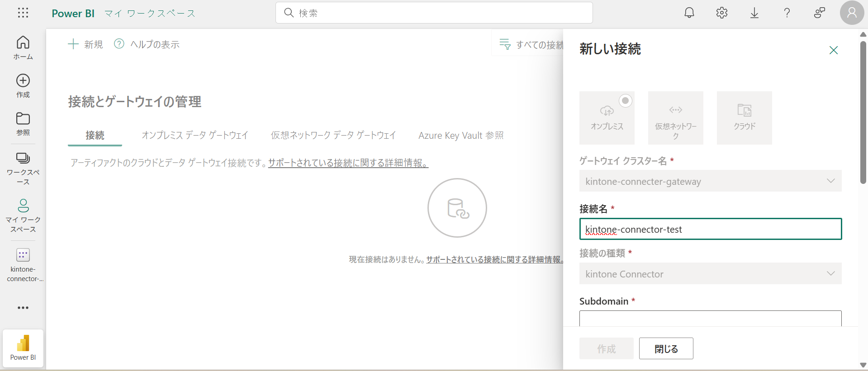
Task: Click the empty connection database icon
Action: click(457, 208)
